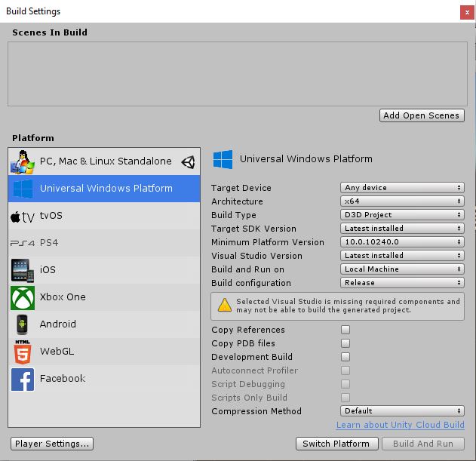The image size is (476, 461).
Task: Select the iOS platform row
Action: pos(104,270)
